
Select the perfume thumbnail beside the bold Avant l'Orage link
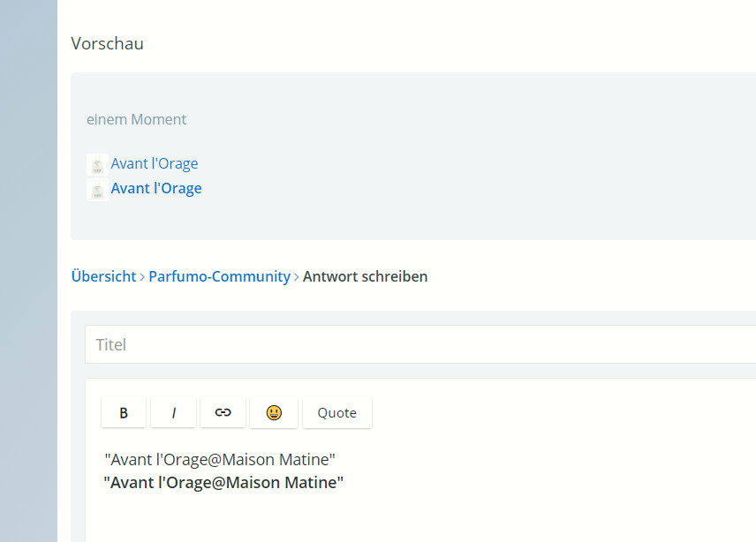pos(97,190)
